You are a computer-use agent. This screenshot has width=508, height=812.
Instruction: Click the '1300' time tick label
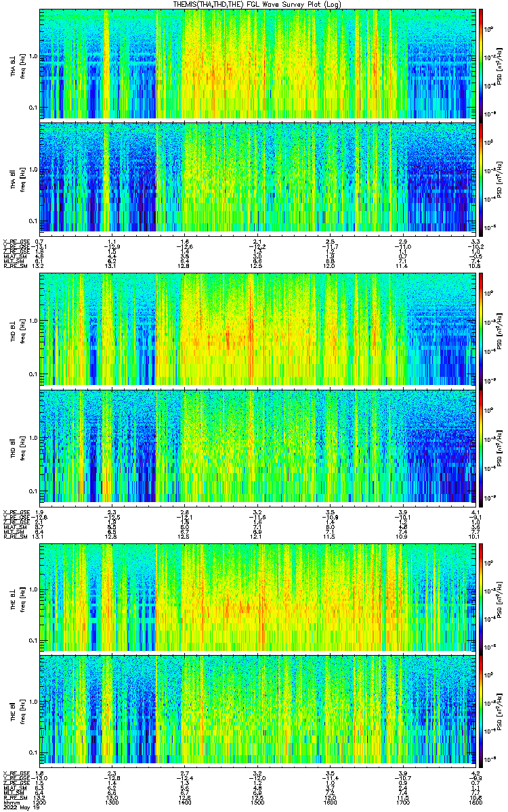coord(112,801)
